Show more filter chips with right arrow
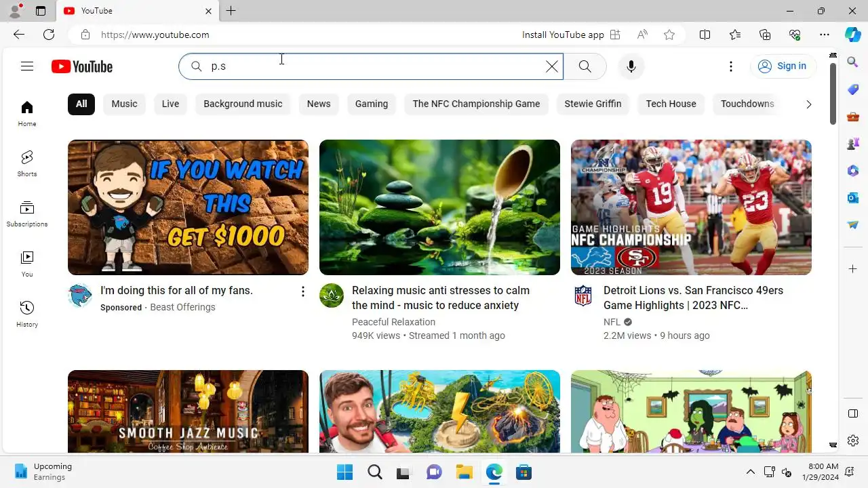Viewport: 868px width, 488px height. 808,104
